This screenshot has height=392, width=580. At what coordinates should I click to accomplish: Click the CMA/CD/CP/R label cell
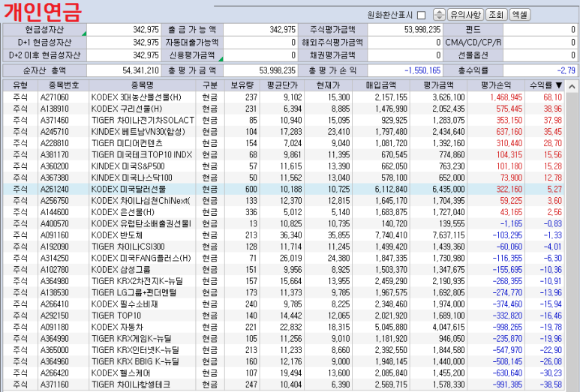473,42
